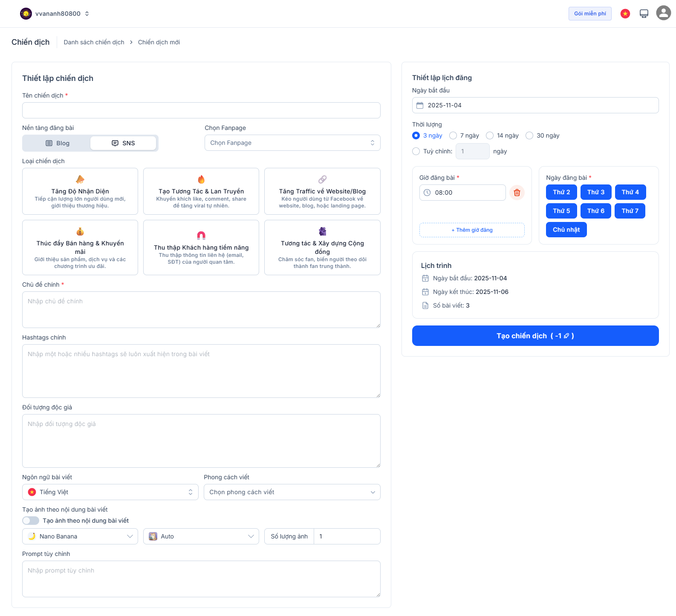Click the monitor display icon in header
This screenshot has height=616, width=676.
(644, 14)
